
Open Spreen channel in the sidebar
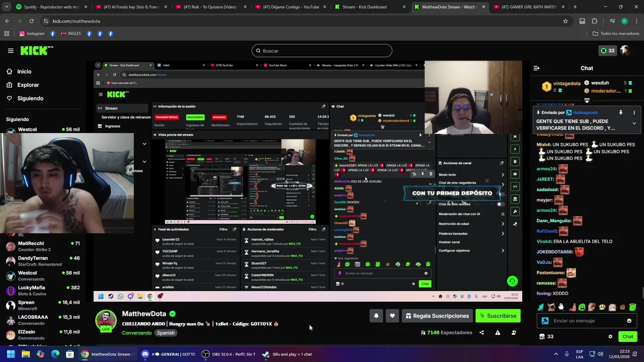coord(42,305)
